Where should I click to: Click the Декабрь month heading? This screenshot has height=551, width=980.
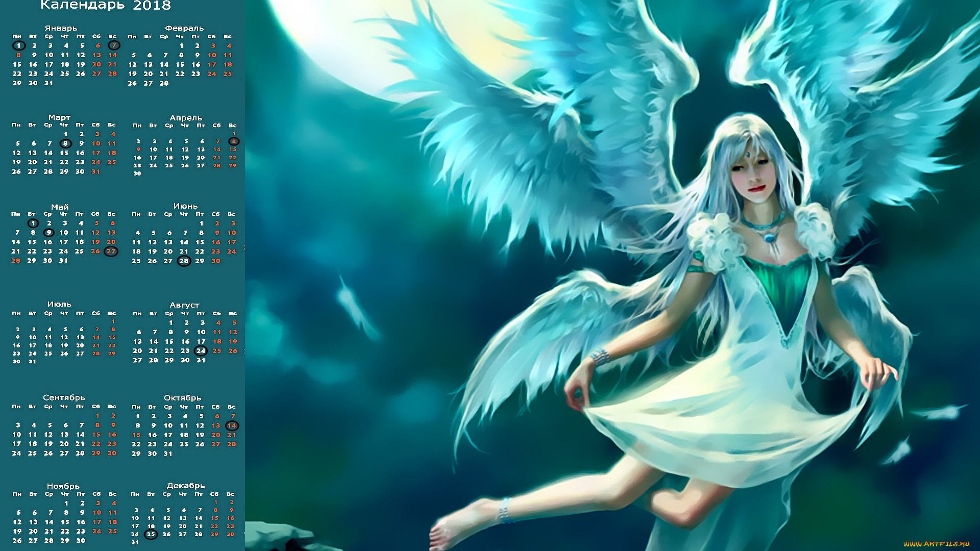click(x=186, y=486)
